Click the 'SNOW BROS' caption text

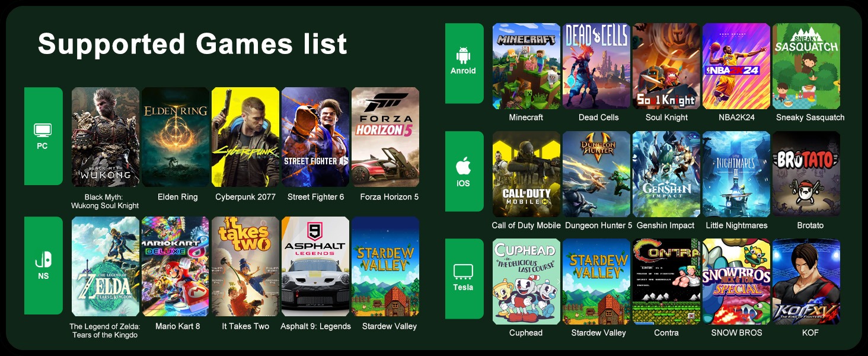click(736, 333)
